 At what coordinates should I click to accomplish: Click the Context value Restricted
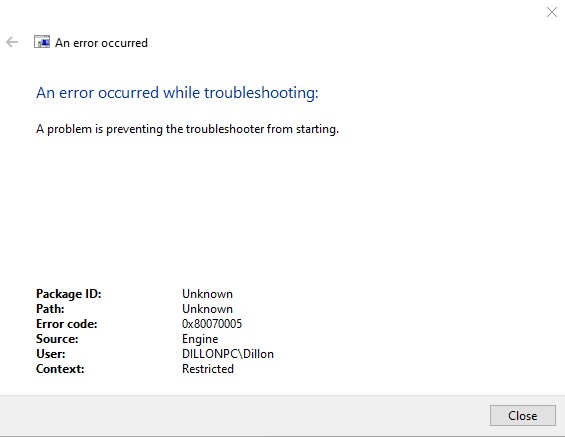pyautogui.click(x=208, y=369)
